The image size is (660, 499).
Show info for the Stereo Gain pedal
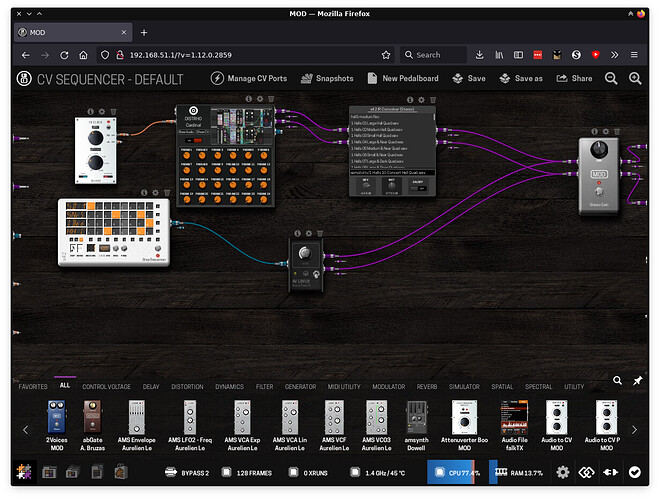coord(594,131)
